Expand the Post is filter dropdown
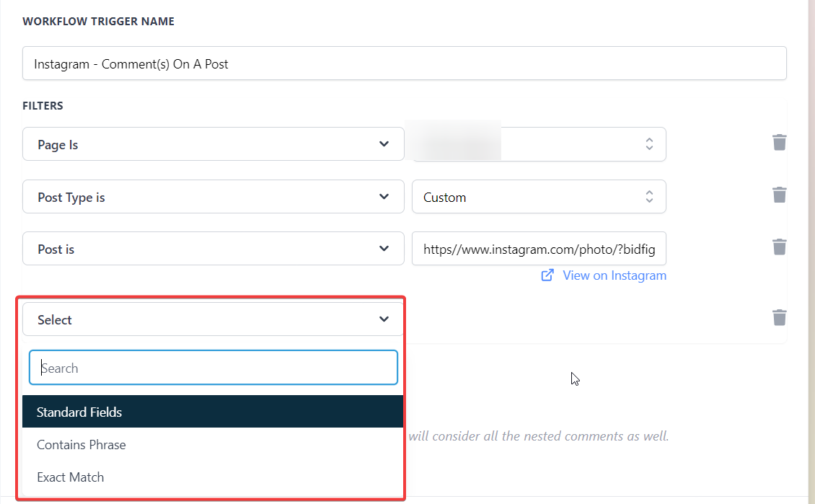This screenshot has width=815, height=504. point(213,249)
